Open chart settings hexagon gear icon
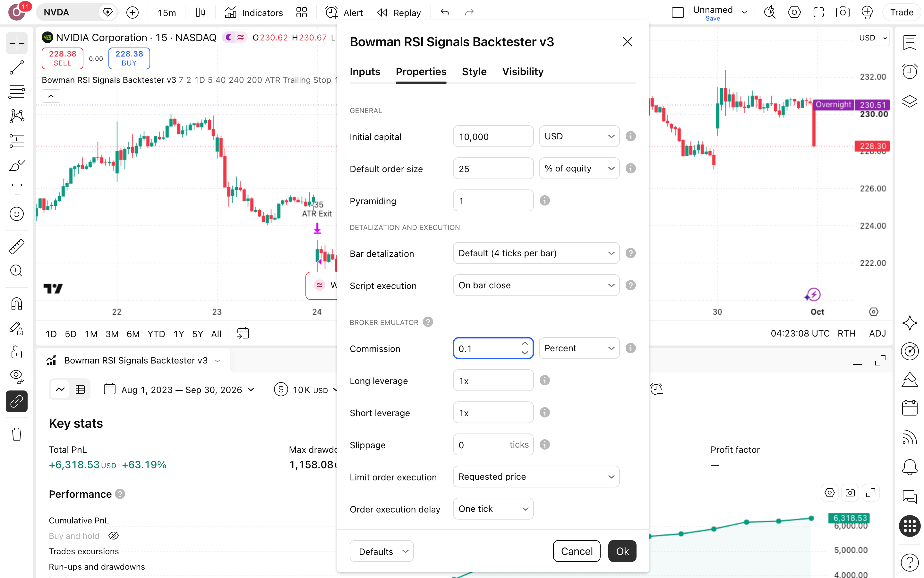Viewport: 924px width, 578px height. click(x=794, y=13)
